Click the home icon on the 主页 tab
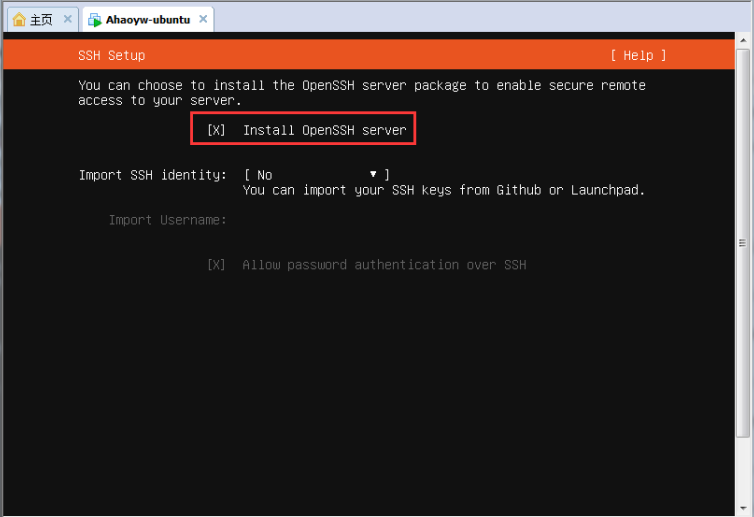Screen dimensions: 754x517 [19, 20]
